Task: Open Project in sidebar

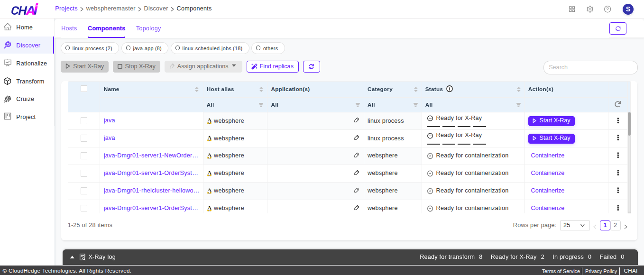Action: (x=27, y=117)
